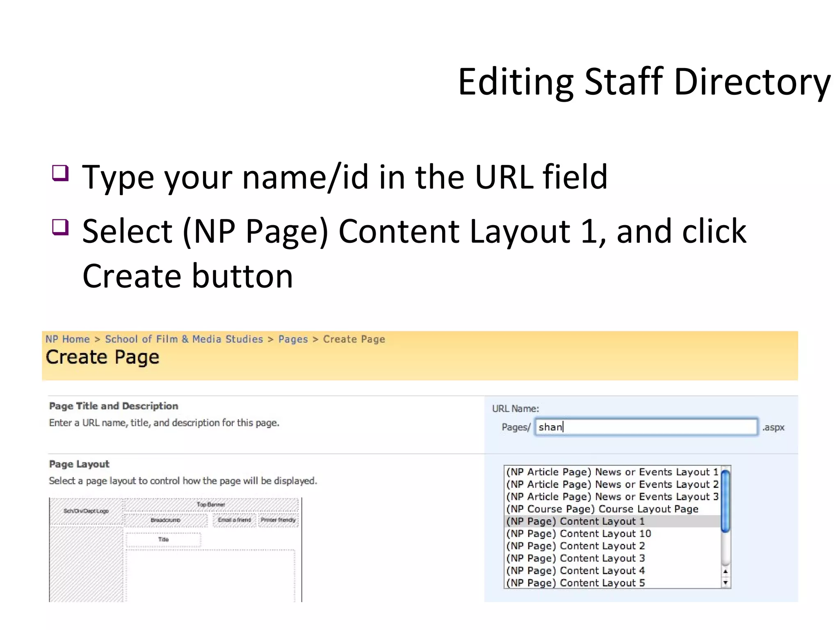This screenshot has height=630, width=840.
Task: Focus the URL Name input field
Action: (x=646, y=427)
